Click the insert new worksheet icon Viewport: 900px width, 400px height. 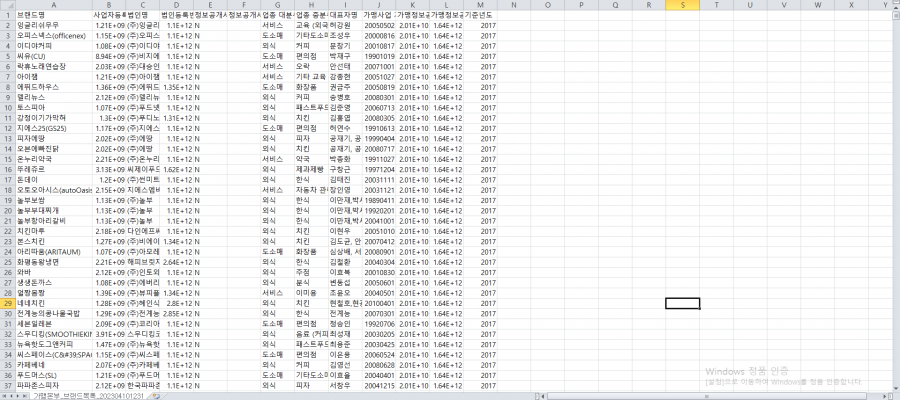(x=156, y=396)
